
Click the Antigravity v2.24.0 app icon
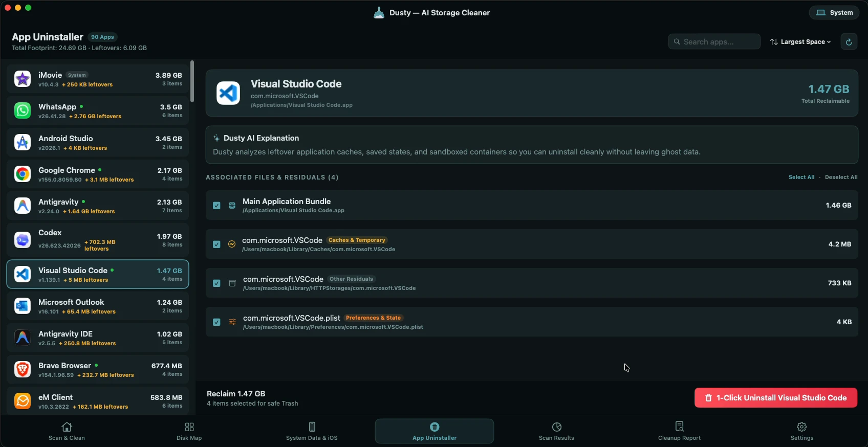coord(23,206)
